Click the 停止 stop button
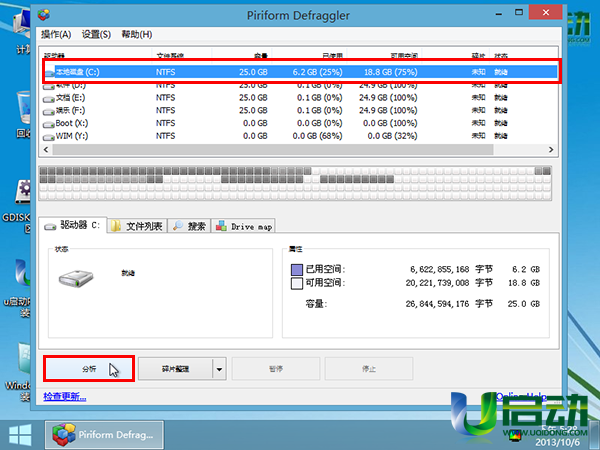The height and width of the screenshot is (450, 600). coord(369,369)
